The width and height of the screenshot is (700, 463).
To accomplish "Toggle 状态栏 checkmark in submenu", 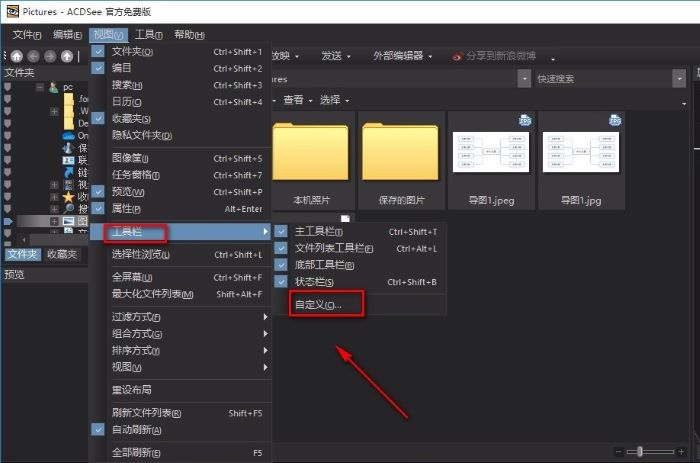I will pos(281,282).
